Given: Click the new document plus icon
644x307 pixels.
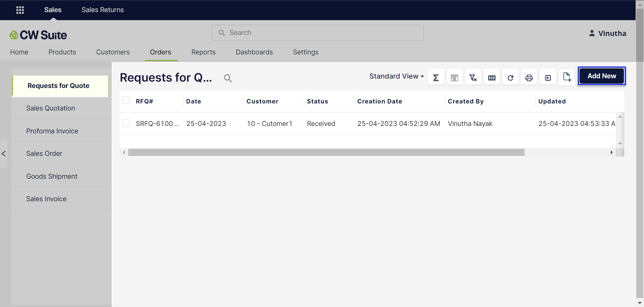Looking at the screenshot, I should pyautogui.click(x=567, y=77).
